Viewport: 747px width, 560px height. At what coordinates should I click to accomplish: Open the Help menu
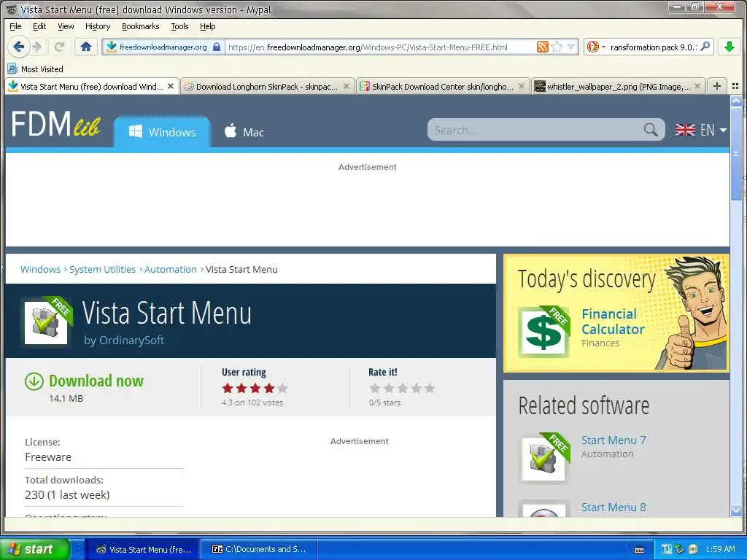(x=208, y=26)
